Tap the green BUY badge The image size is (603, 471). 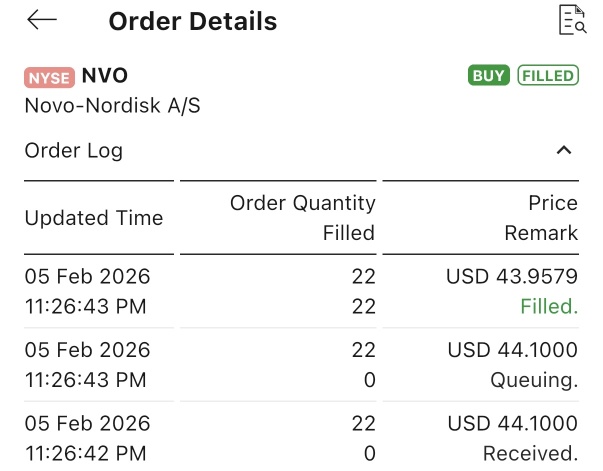488,75
